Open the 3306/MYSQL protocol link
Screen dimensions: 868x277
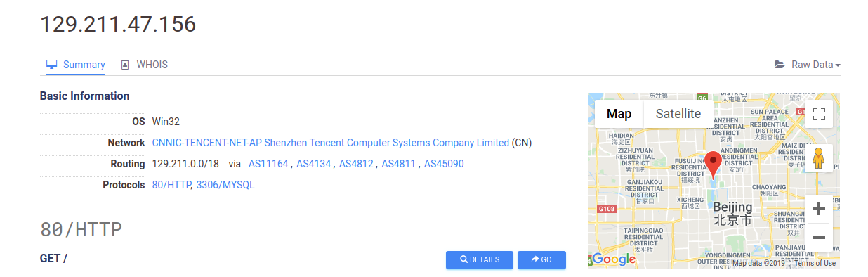click(x=225, y=185)
